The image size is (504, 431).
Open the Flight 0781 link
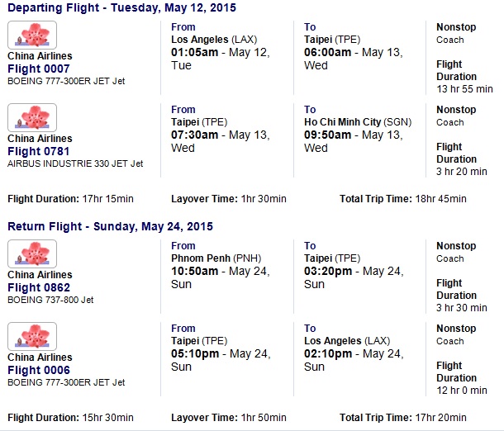39,151
